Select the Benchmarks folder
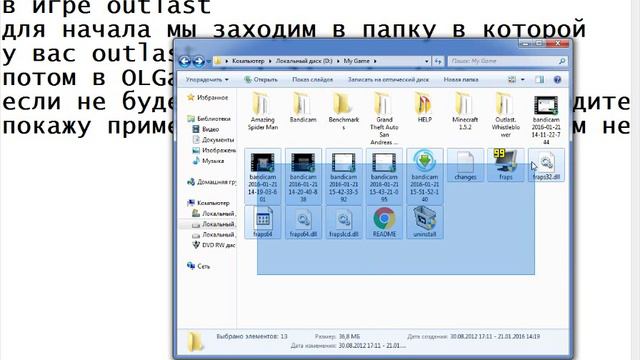 (x=343, y=112)
